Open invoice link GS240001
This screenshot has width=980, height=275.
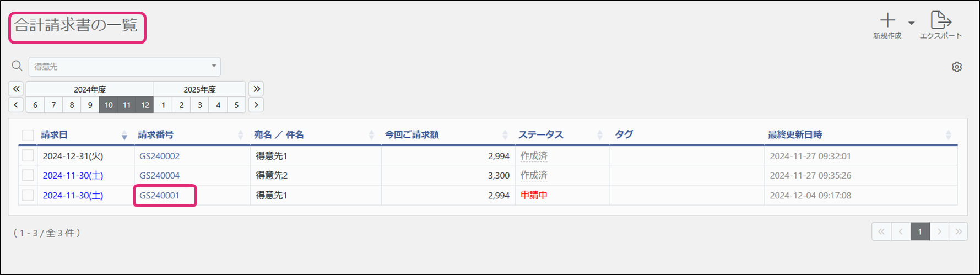tap(159, 195)
